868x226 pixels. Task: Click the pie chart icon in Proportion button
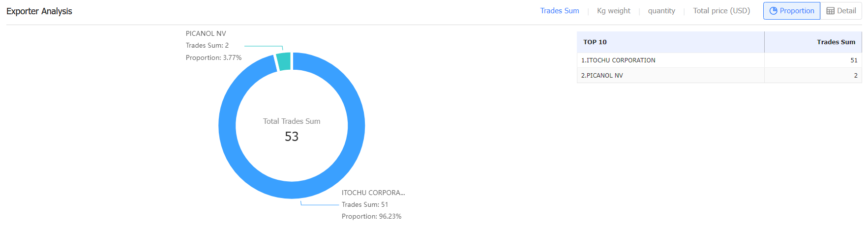773,11
